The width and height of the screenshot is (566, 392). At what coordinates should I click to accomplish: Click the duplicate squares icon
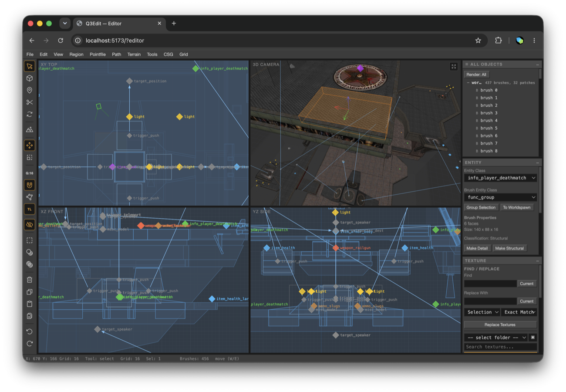coord(30,292)
